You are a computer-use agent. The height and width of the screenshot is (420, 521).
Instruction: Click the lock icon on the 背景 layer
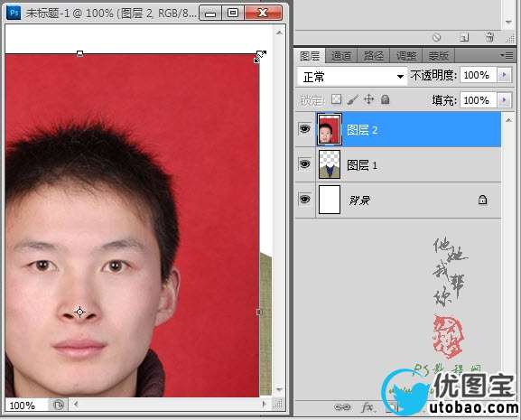coord(482,200)
